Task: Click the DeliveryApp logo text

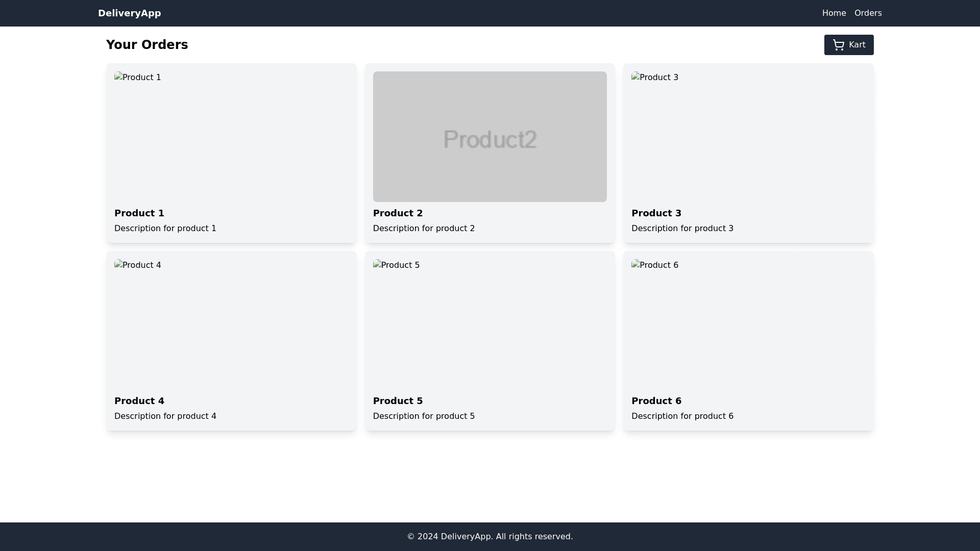Action: coord(129,13)
